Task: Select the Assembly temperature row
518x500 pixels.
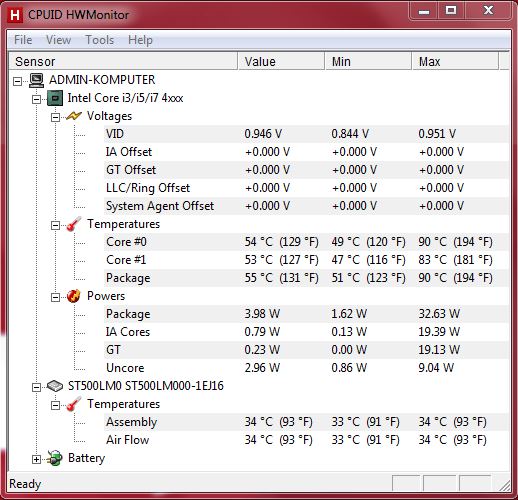Action: click(x=307, y=422)
